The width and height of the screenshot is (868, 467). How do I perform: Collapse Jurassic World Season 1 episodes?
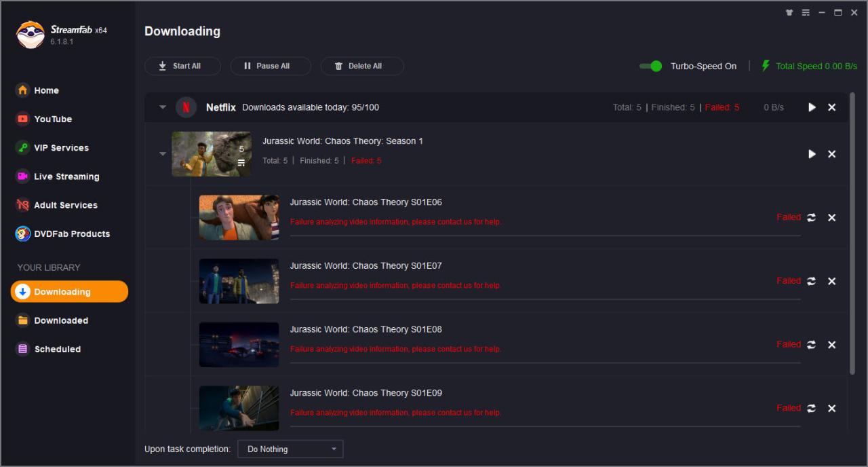(x=163, y=154)
